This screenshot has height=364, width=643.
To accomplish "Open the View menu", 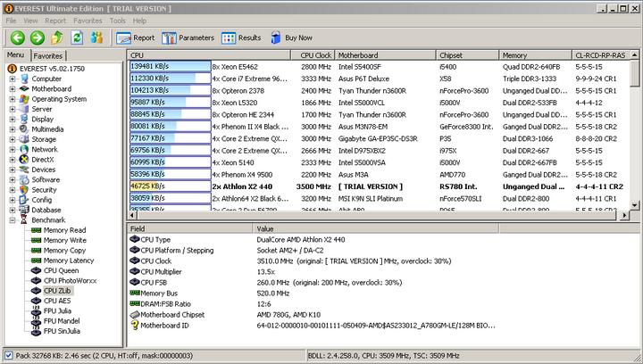I will click(30, 21).
